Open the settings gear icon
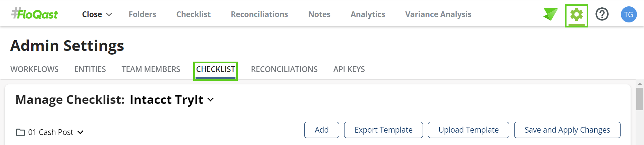Viewport: 644px width, 145px height. tap(576, 15)
